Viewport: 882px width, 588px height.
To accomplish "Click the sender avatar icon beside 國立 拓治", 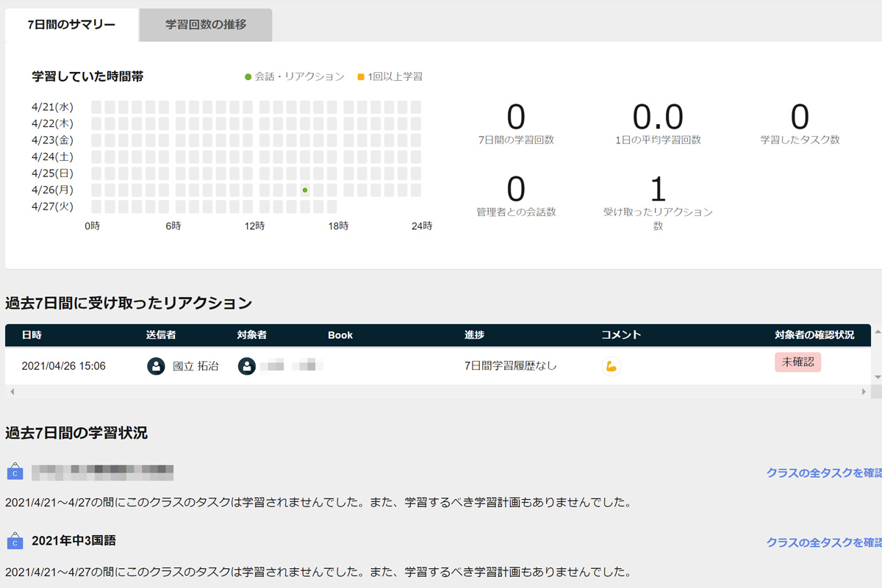I will [x=156, y=366].
